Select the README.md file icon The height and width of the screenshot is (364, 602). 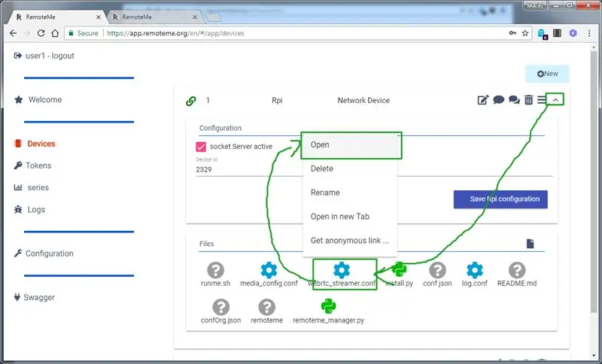(x=517, y=270)
